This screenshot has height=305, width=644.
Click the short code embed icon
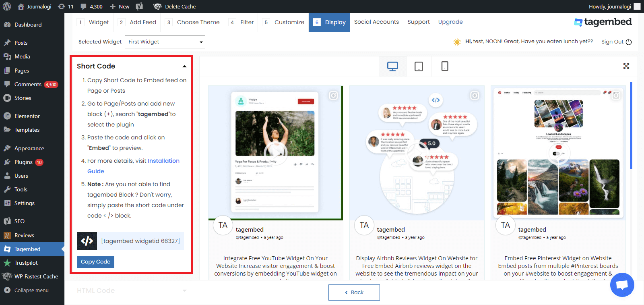point(87,241)
